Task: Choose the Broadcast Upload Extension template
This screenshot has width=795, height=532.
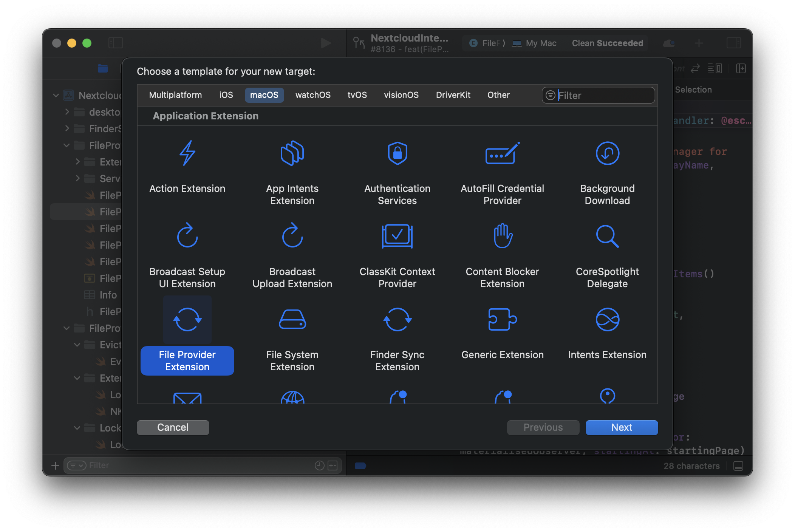Action: (292, 253)
